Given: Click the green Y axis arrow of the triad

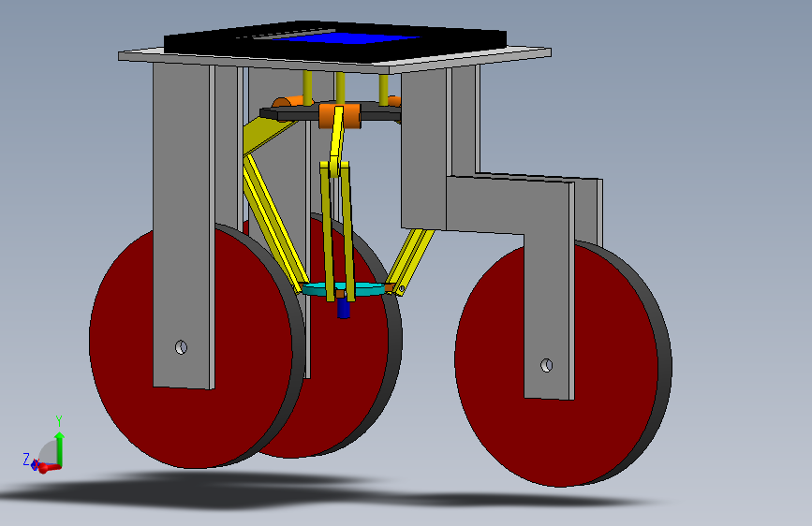Looking at the screenshot, I should click(60, 448).
